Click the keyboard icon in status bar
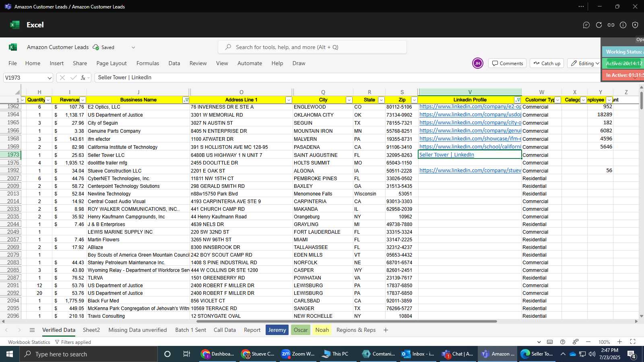This screenshot has width=644, height=362. [x=550, y=342]
